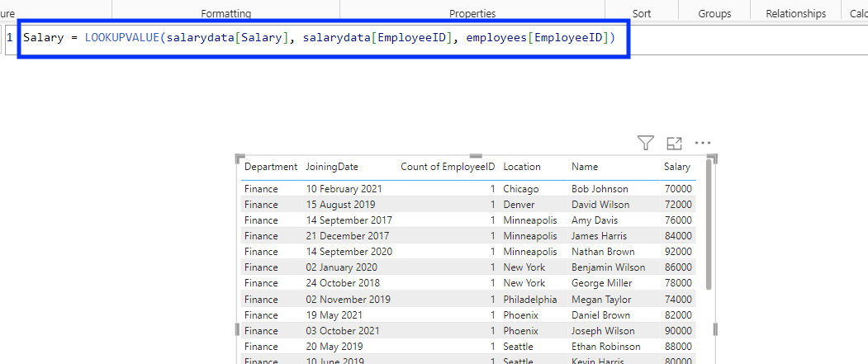868x364 pixels.
Task: Select Minneapolis in the Amy Davis row
Action: click(x=530, y=220)
